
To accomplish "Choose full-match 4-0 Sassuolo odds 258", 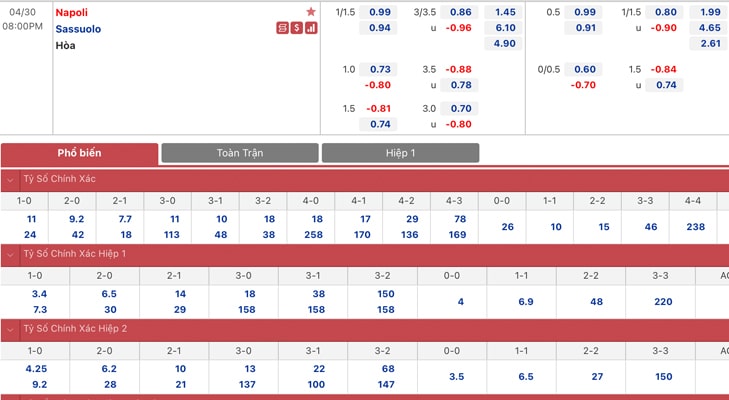I will 311,235.
